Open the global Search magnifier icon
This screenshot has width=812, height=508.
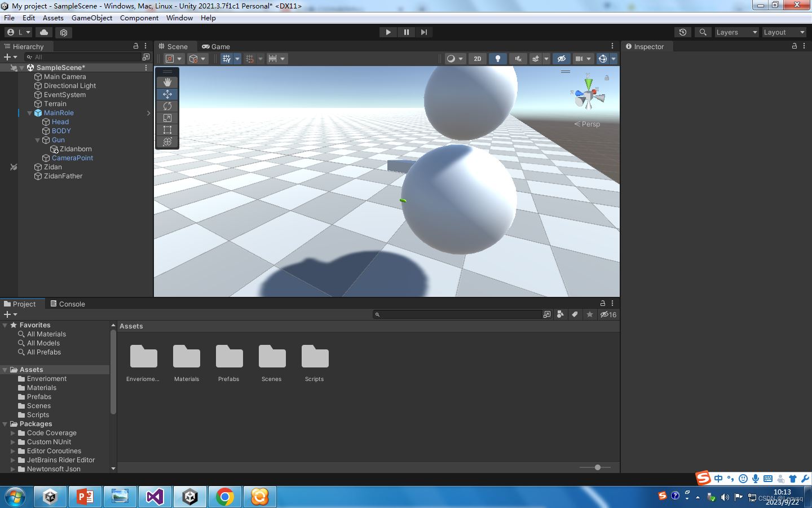(x=703, y=32)
